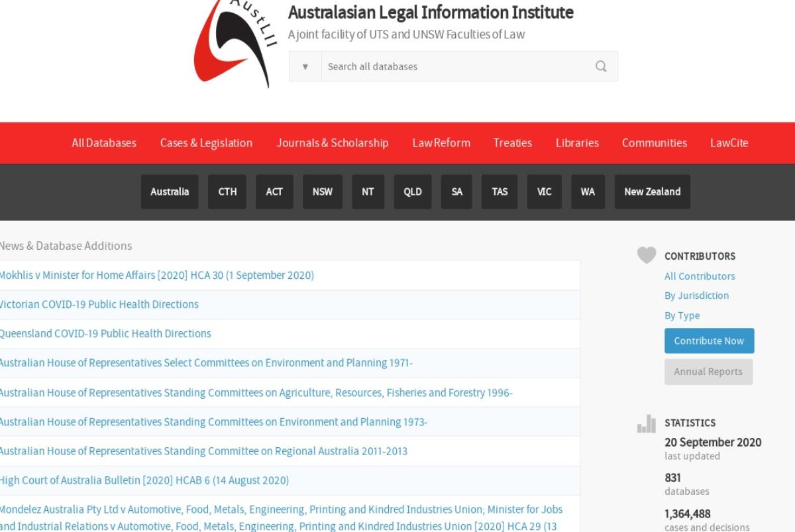Click the STATISTICS heading
This screenshot has width=795, height=532.
pos(690,423)
